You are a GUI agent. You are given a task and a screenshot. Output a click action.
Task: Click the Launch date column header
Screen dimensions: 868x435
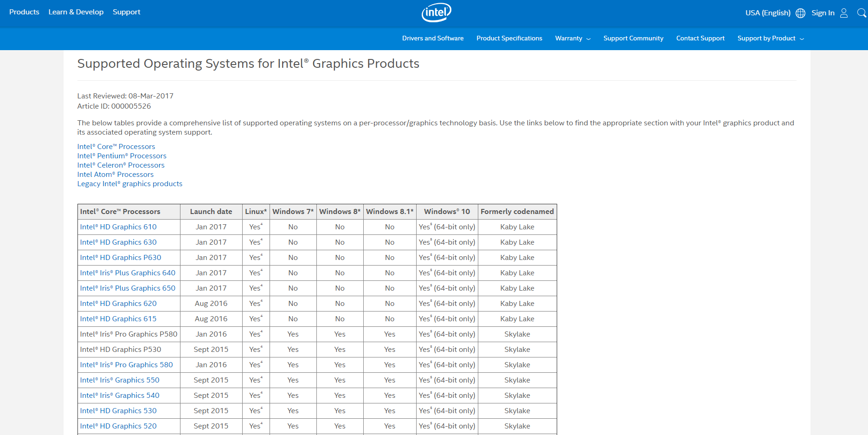(x=211, y=212)
